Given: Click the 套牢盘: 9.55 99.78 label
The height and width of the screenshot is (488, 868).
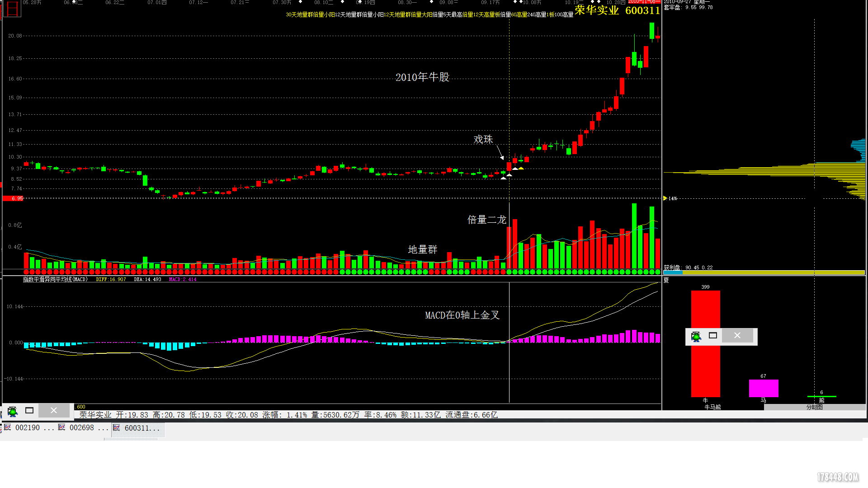Looking at the screenshot, I should pos(688,7).
